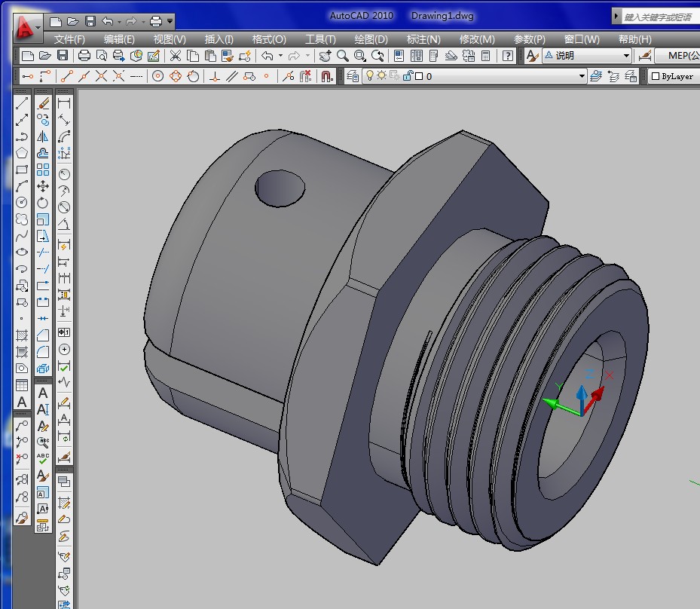The image size is (700, 609).
Task: Open the 格式(O) menu
Action: pos(269,39)
